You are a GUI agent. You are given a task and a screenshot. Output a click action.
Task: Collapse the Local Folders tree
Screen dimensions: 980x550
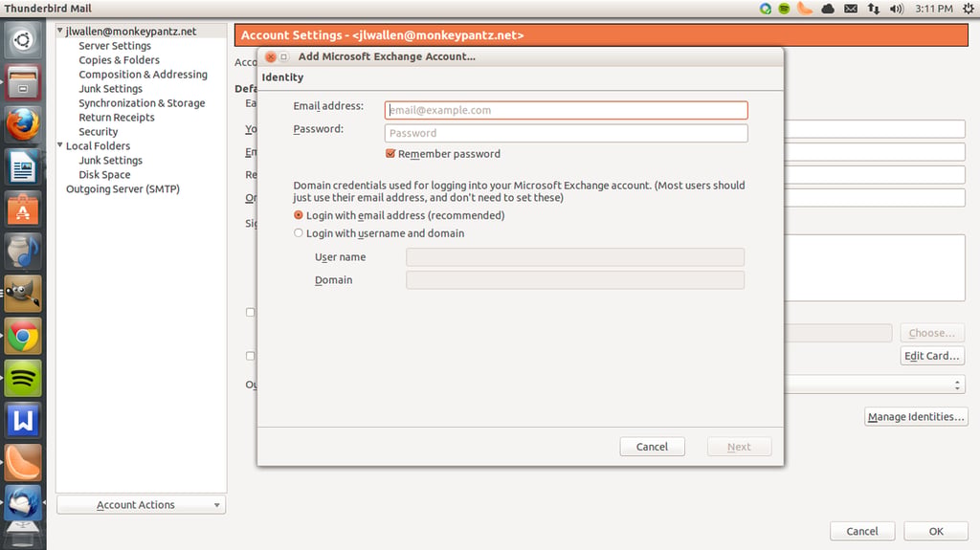[60, 145]
